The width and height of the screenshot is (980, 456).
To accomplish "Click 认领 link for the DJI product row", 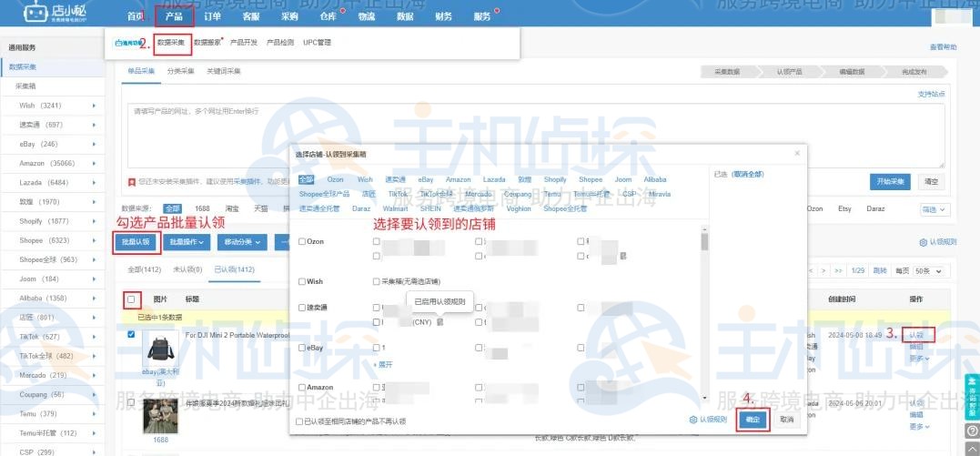I will click(x=916, y=335).
